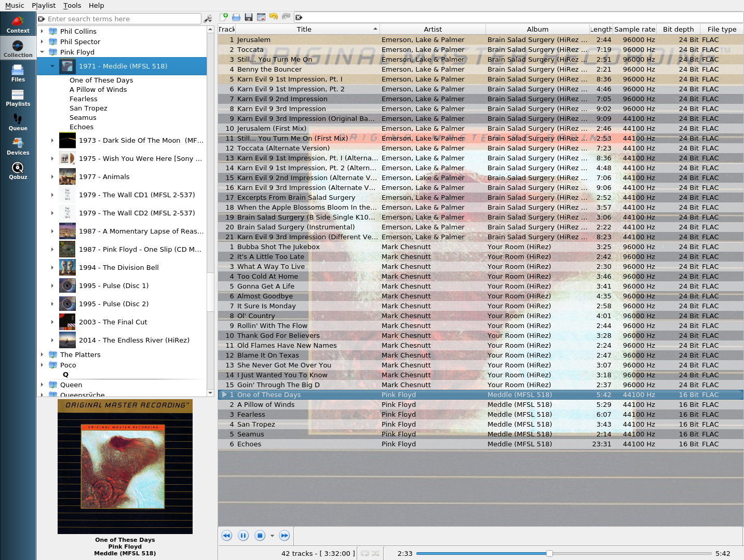Open the Playlists sidebar tab
The height and width of the screenshot is (560, 744).
[x=18, y=98]
